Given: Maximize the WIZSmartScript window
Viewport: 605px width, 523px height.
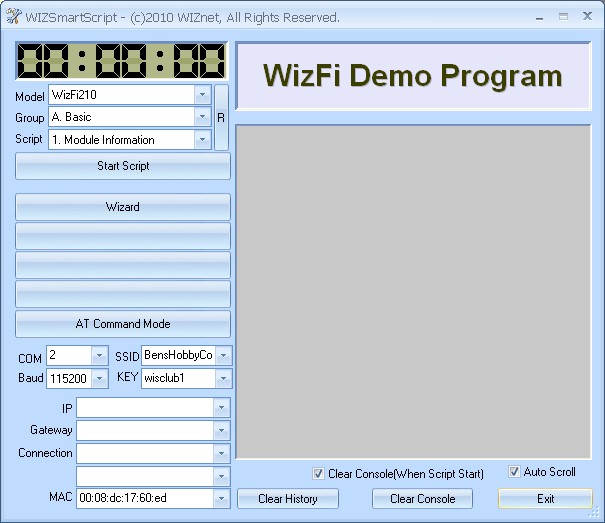Looking at the screenshot, I should 563,17.
